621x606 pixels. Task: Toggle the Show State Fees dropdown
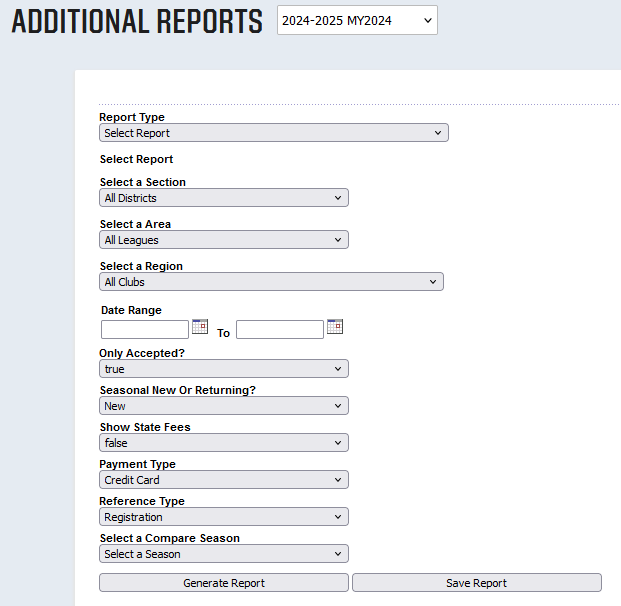point(224,443)
